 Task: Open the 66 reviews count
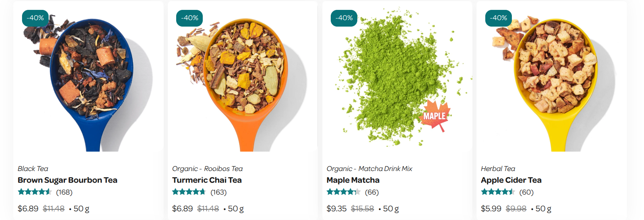pos(372,192)
